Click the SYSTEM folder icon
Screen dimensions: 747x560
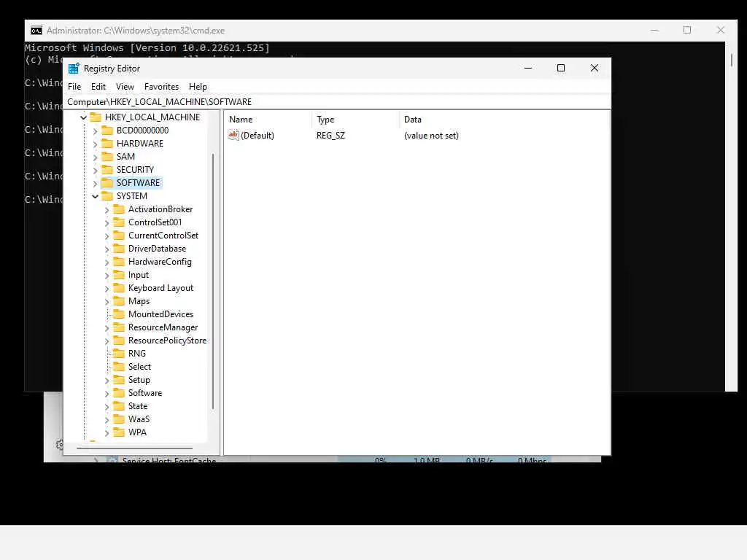pyautogui.click(x=107, y=195)
